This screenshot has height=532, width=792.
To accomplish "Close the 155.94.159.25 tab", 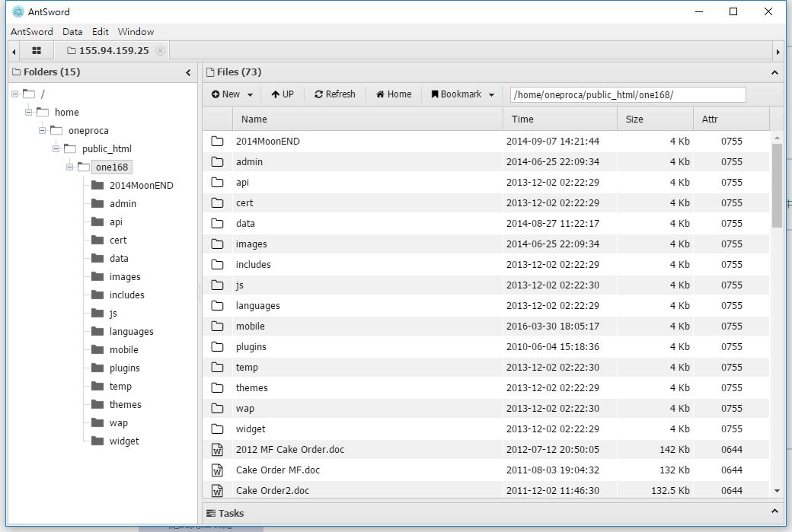I will click(160, 50).
